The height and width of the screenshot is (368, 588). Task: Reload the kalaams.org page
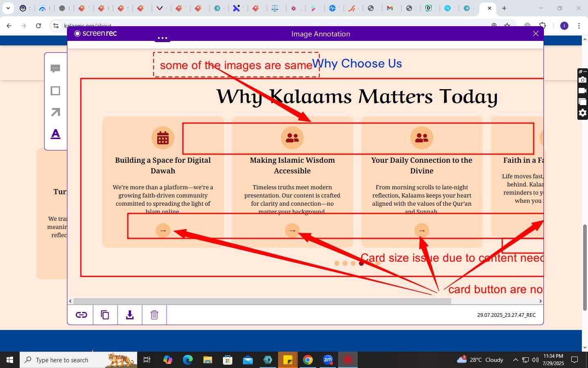point(38,26)
